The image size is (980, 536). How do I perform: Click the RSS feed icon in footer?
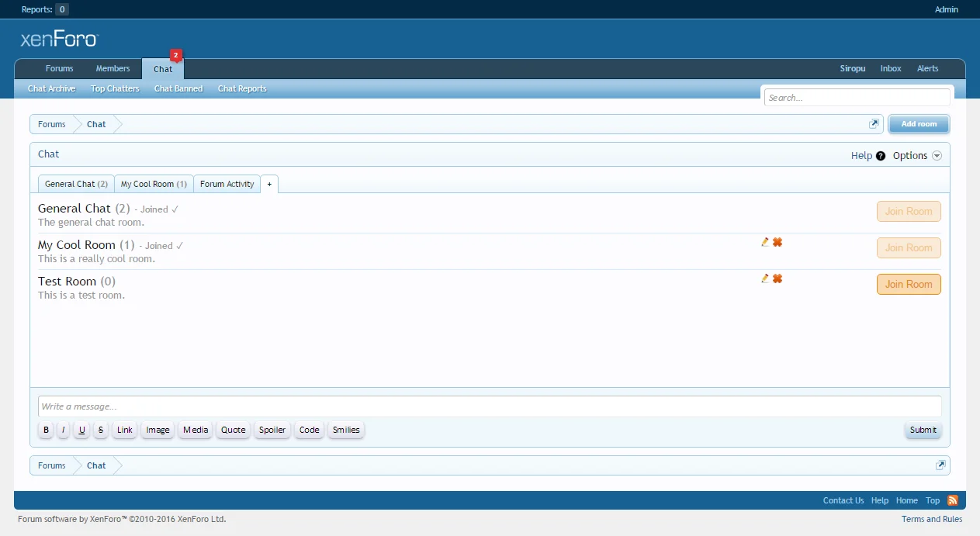pos(953,500)
